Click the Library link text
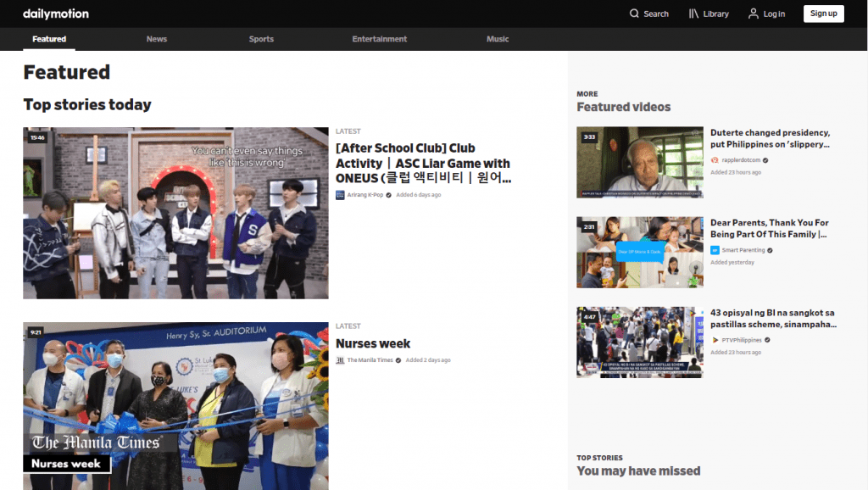 click(715, 14)
